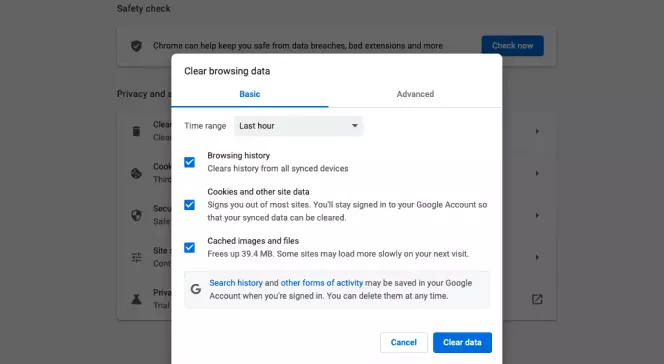
Task: Open the other forms of activity link
Action: click(x=322, y=283)
